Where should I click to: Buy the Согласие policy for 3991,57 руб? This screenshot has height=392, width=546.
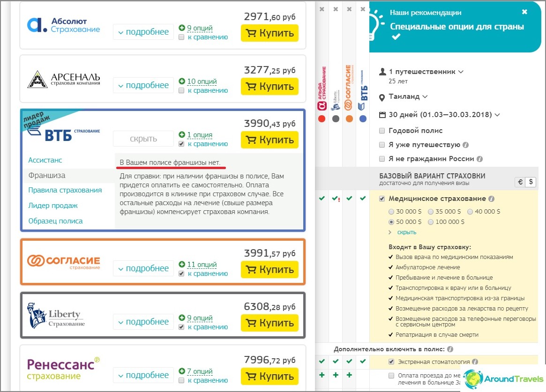[270, 270]
